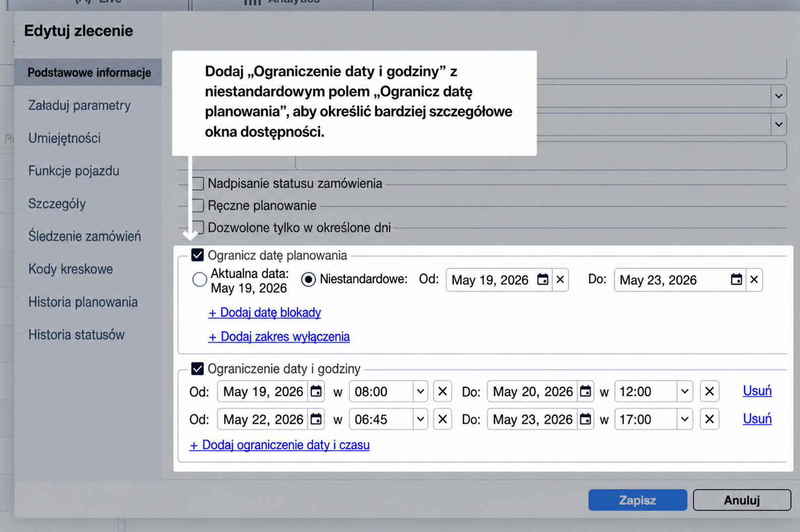
Task: Clear the 17:00 end time
Action: pos(709,419)
